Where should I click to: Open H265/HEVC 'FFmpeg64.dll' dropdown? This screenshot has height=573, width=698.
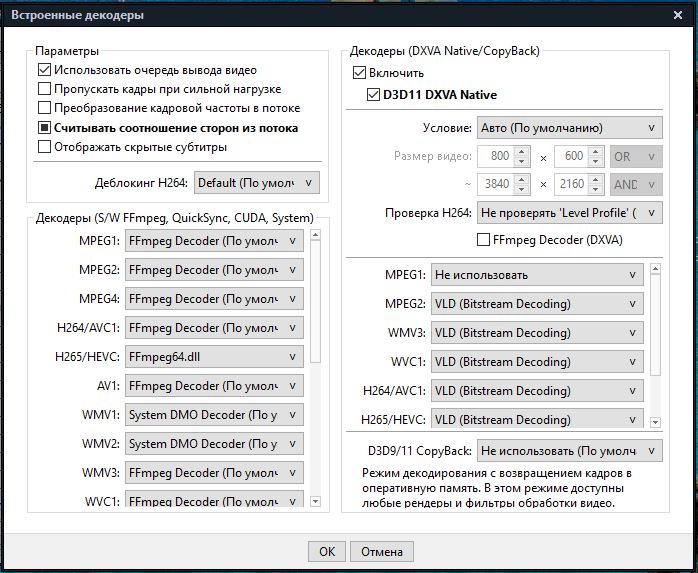214,357
